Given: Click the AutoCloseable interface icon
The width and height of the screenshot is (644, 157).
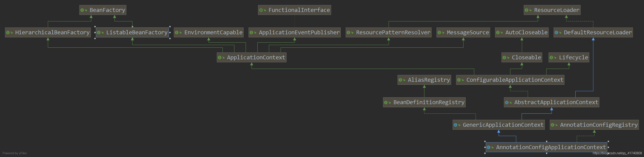Looking at the screenshot, I should point(498,32).
